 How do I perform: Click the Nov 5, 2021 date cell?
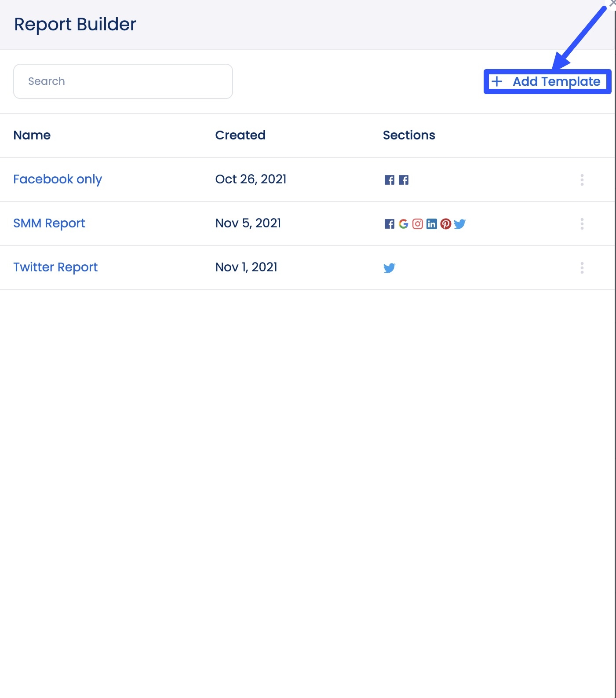pyautogui.click(x=248, y=223)
